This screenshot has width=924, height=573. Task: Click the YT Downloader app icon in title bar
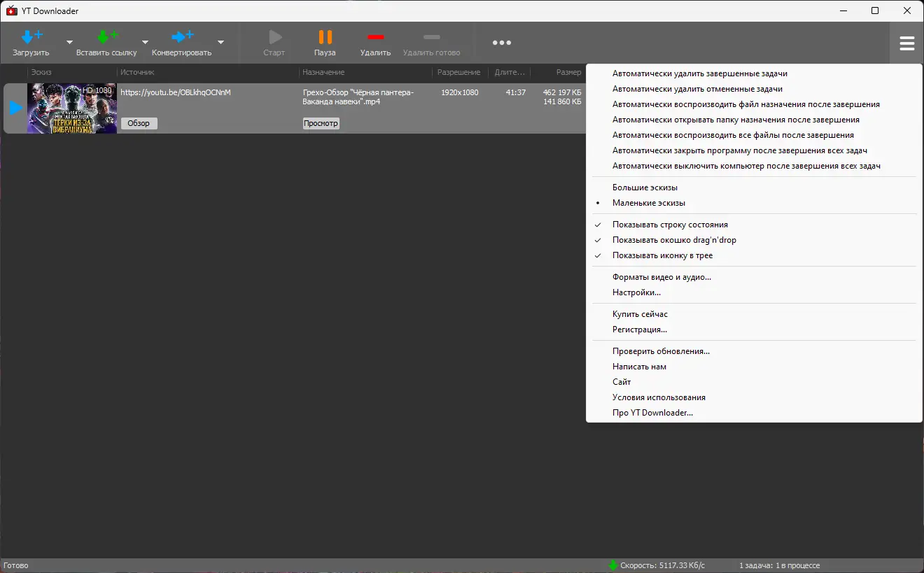pos(11,10)
